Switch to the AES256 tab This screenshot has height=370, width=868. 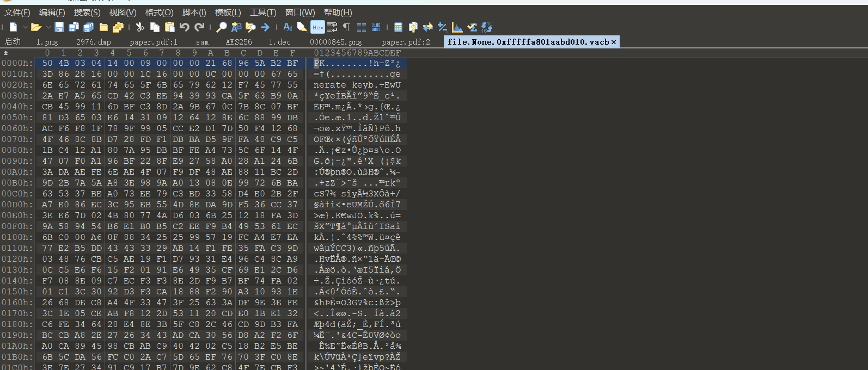[239, 42]
